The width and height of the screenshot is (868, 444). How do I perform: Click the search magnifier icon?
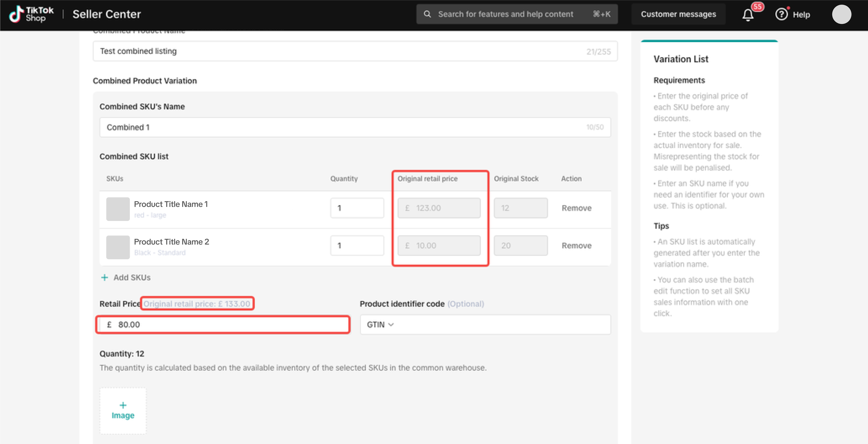coord(427,14)
